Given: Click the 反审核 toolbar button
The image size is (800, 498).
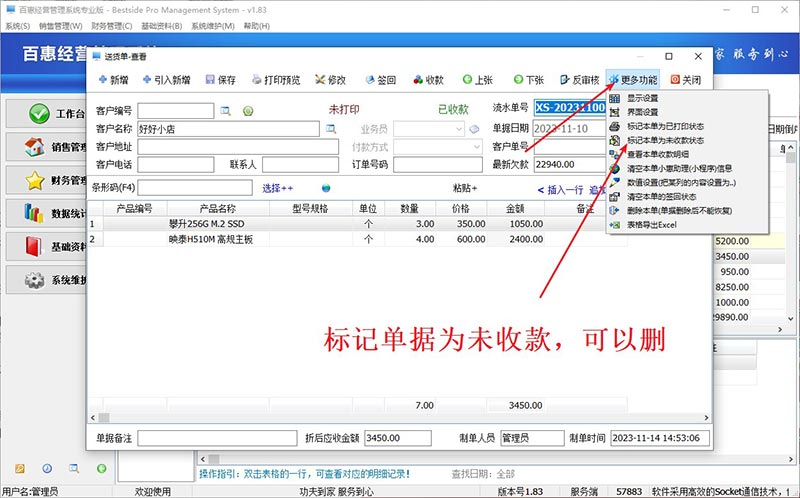Looking at the screenshot, I should [x=580, y=80].
